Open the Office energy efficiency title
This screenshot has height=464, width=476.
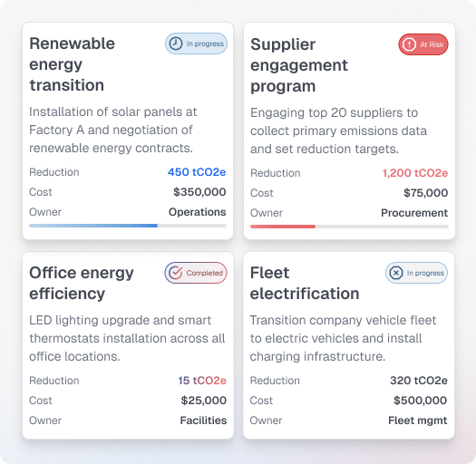point(82,283)
